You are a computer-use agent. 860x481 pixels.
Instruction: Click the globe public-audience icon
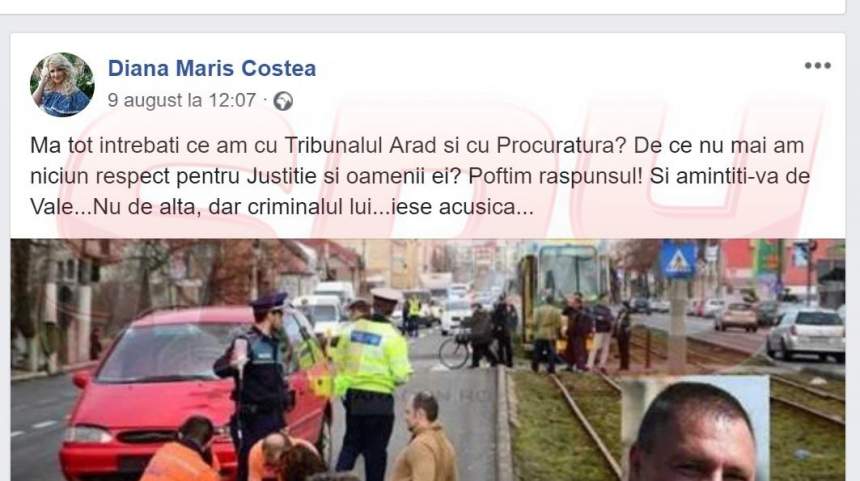(283, 101)
